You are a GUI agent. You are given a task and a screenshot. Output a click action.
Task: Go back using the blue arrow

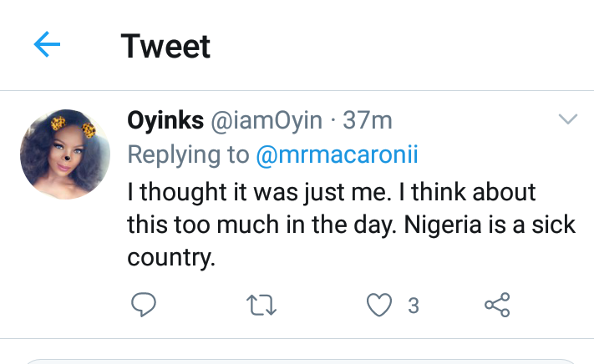pyautogui.click(x=48, y=45)
